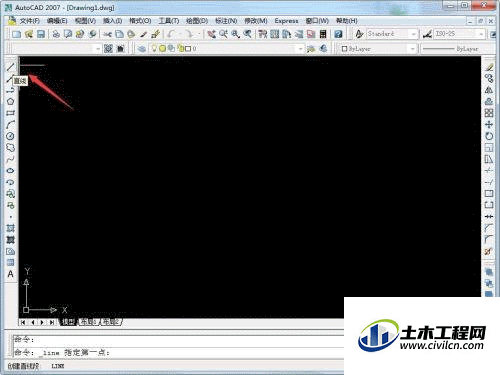Select the Mirror tool
Screen dimensions: 500x375
(x=489, y=90)
